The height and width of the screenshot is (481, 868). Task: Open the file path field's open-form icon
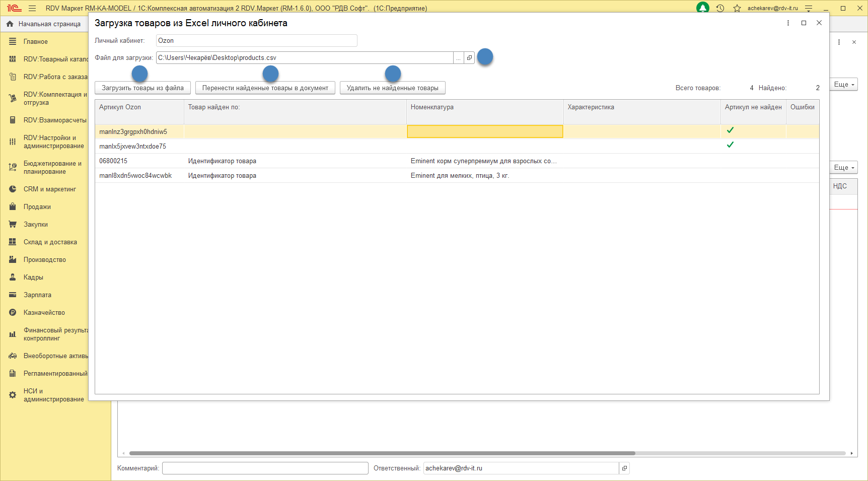point(469,58)
